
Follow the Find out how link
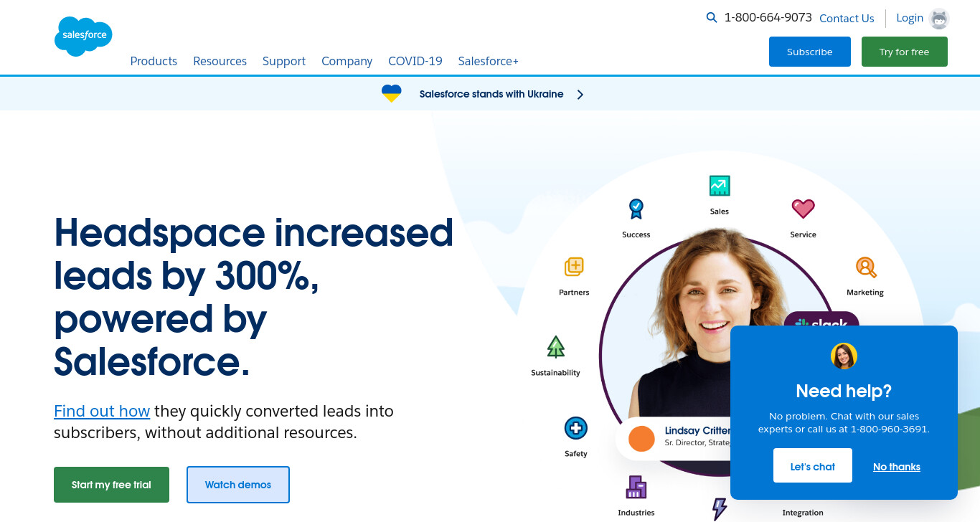click(x=102, y=411)
